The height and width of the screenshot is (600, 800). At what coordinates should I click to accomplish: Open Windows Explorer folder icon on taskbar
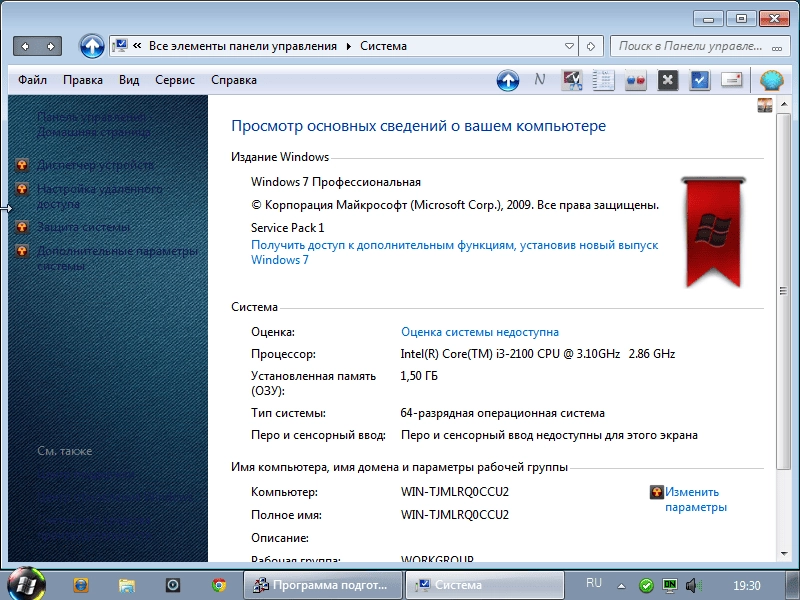coord(127,585)
